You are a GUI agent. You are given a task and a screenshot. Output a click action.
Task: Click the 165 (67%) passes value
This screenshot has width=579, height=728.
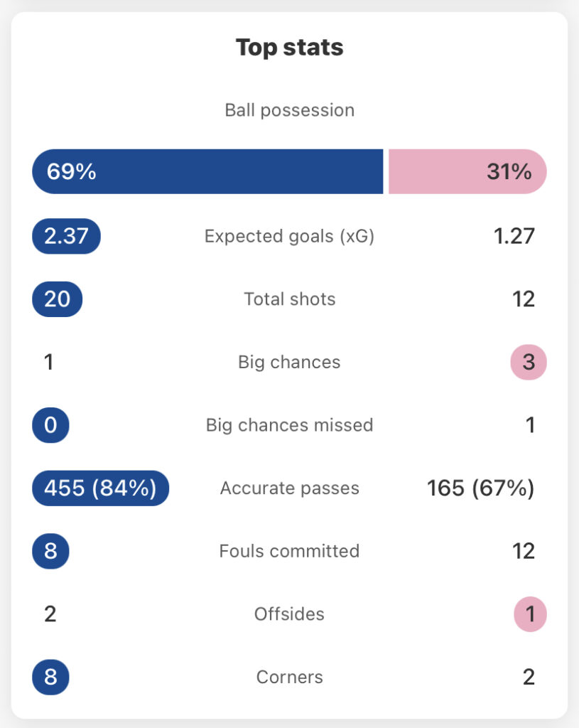pyautogui.click(x=481, y=488)
